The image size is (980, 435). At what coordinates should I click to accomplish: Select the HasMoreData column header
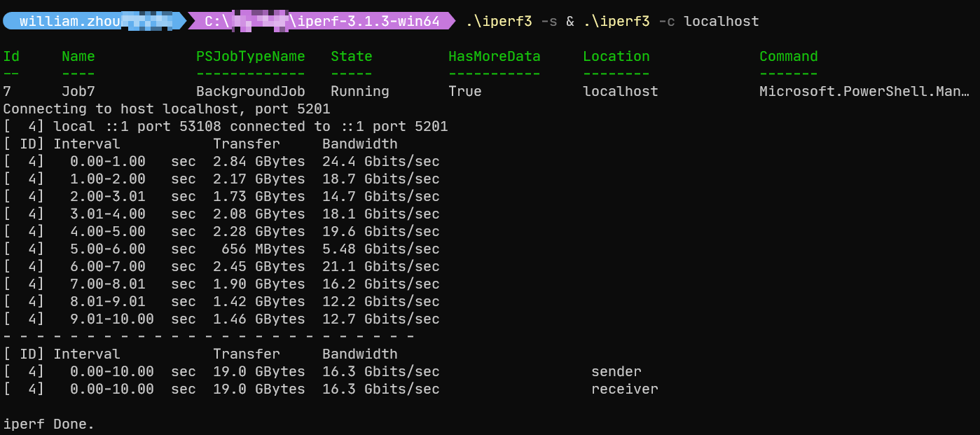[494, 56]
